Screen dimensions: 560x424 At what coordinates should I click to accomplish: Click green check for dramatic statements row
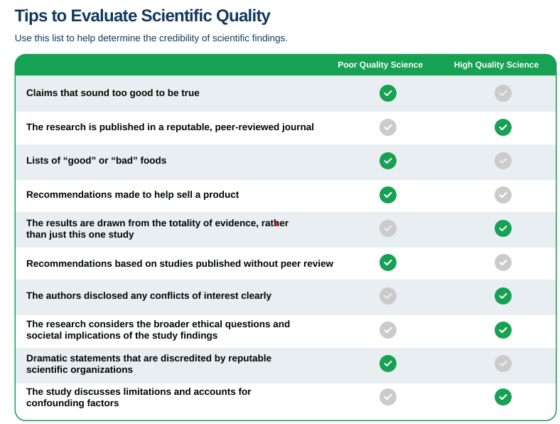coord(388,364)
